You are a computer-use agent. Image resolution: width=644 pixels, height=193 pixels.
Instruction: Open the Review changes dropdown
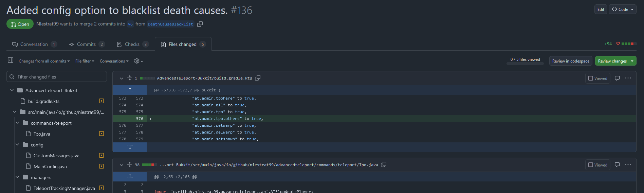(x=615, y=61)
